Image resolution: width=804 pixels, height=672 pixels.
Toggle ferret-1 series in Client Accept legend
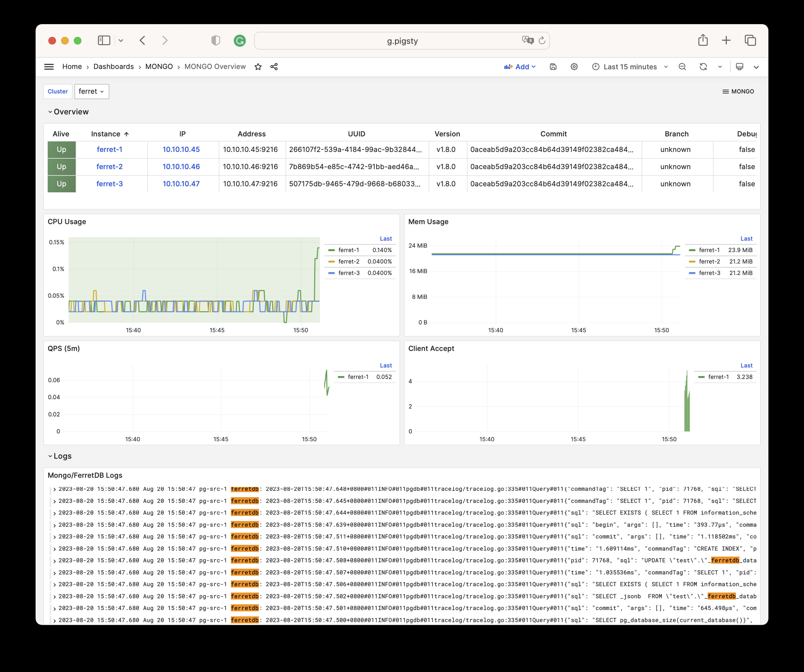(718, 377)
